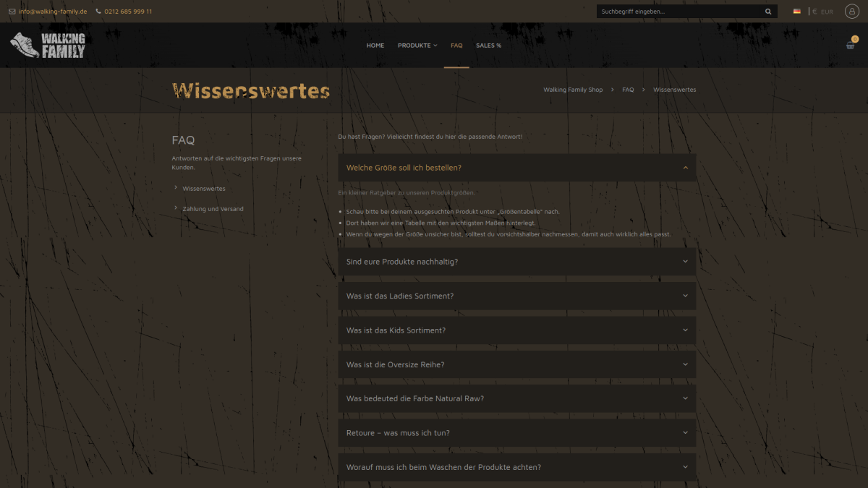Click 'Was bedeuted die Farbe Natural Raw?' title
The width and height of the screenshot is (868, 488).
[415, 398]
